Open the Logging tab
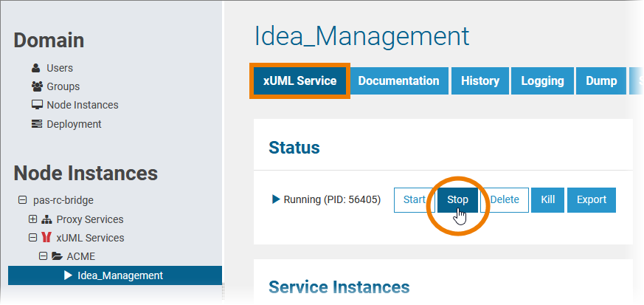Image resolution: width=644 pixels, height=305 pixels. (x=542, y=81)
